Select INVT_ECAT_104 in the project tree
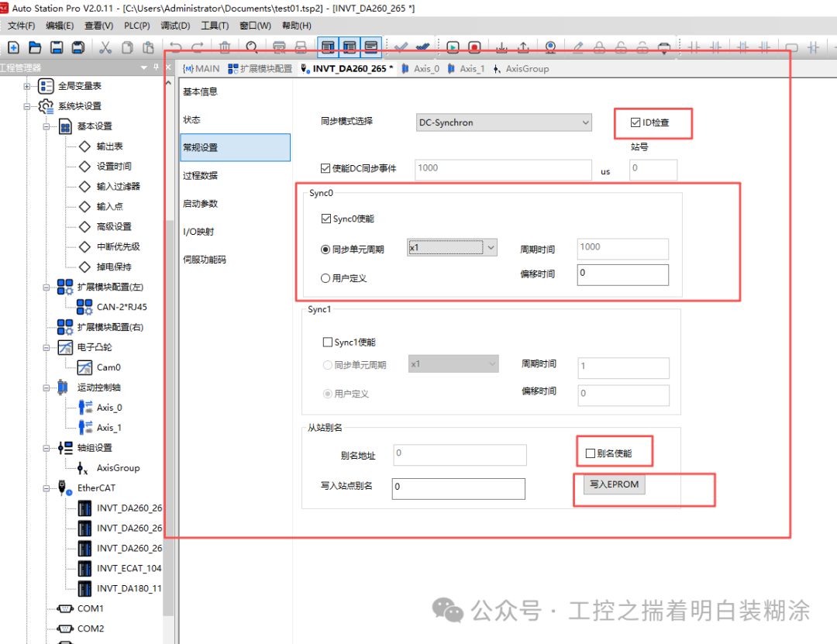Image resolution: width=837 pixels, height=644 pixels. [x=129, y=568]
